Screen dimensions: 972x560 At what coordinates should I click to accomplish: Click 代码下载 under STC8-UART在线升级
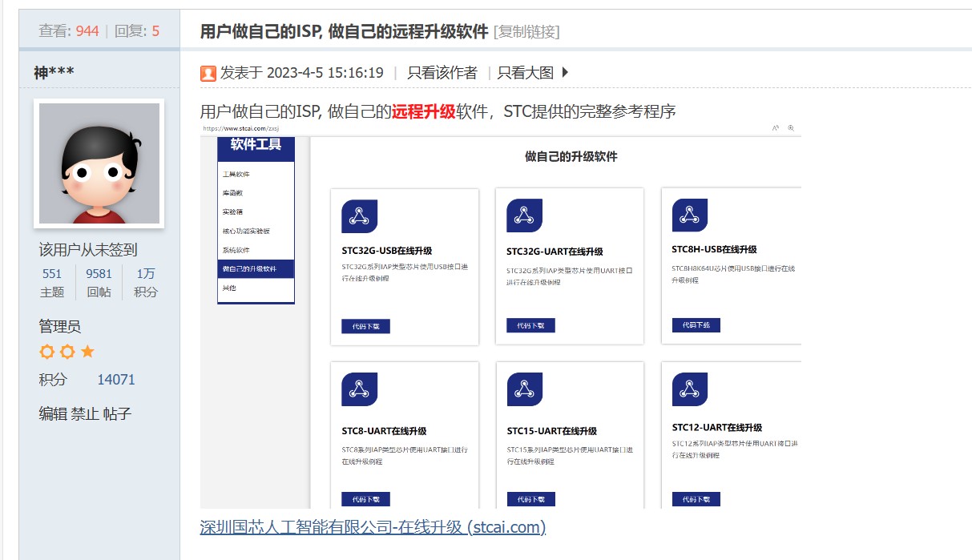click(365, 499)
